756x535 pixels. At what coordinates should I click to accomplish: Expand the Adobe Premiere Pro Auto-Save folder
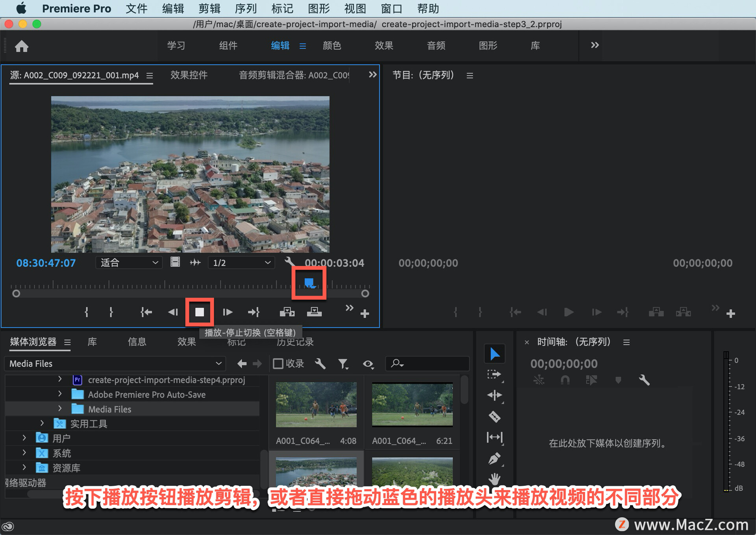[60, 394]
